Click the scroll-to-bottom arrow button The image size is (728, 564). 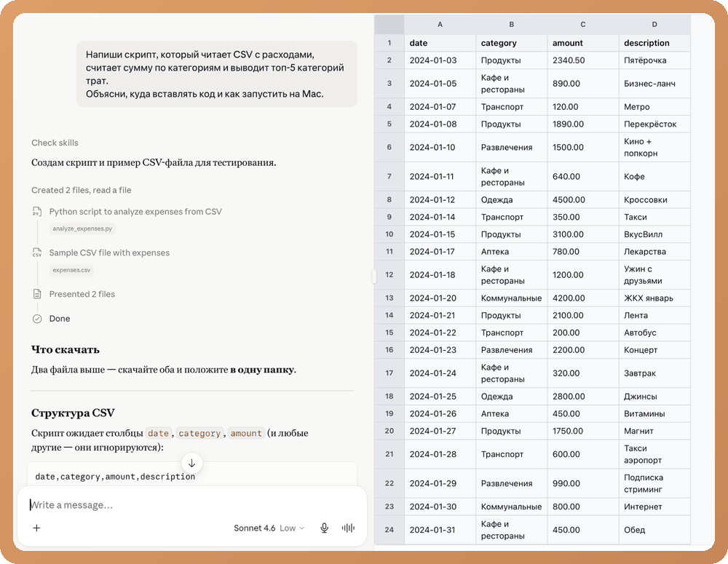191,463
